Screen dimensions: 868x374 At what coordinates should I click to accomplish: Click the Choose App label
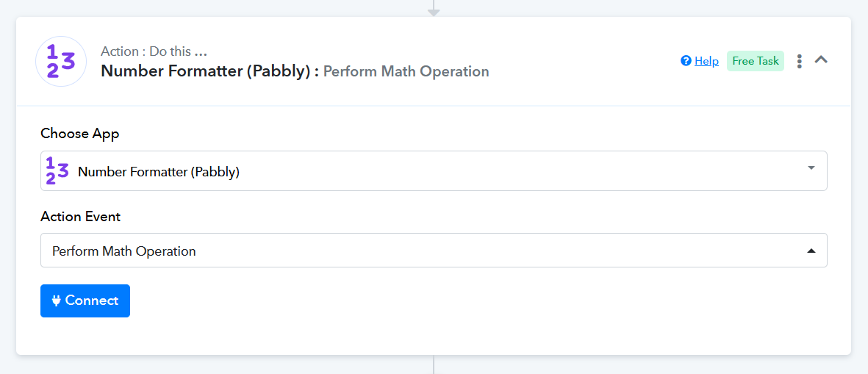tap(80, 133)
